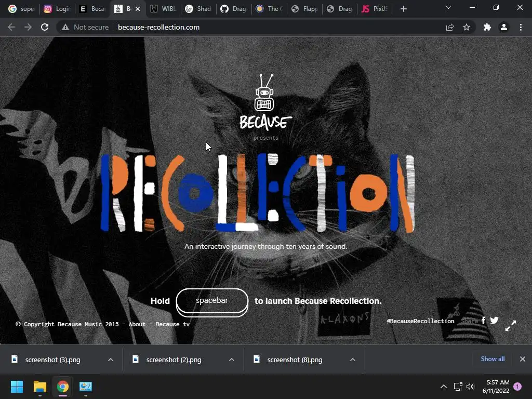The image size is (532, 399).
Task: Switch to the Drag tab with globe icon
Action: point(340,9)
